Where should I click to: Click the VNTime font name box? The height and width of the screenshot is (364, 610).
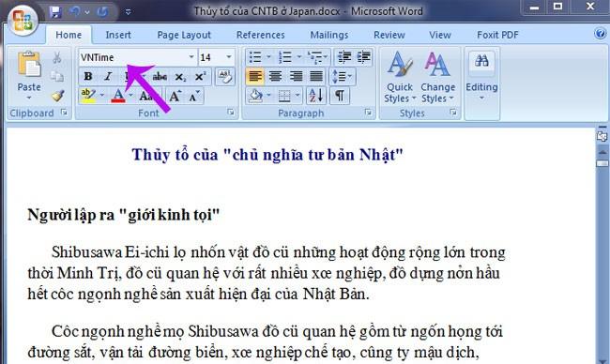(x=133, y=57)
